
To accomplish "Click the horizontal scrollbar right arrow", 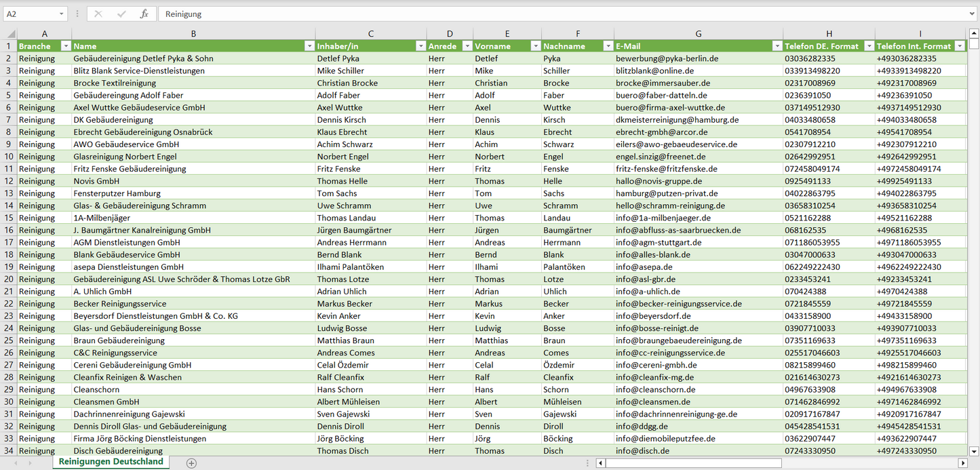I will tap(962, 463).
